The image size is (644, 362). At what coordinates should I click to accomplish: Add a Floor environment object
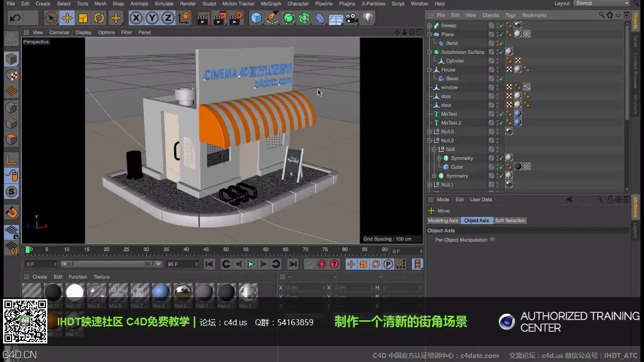click(x=336, y=19)
